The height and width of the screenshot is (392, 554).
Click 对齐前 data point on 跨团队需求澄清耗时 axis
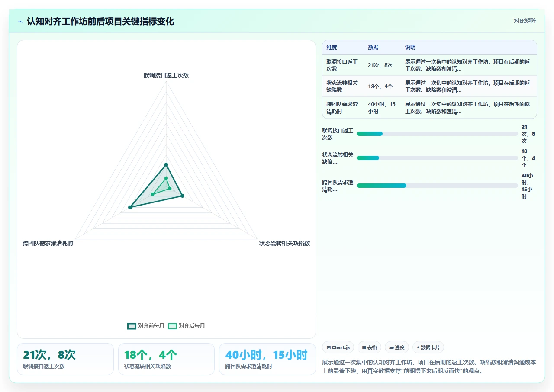tap(130, 208)
